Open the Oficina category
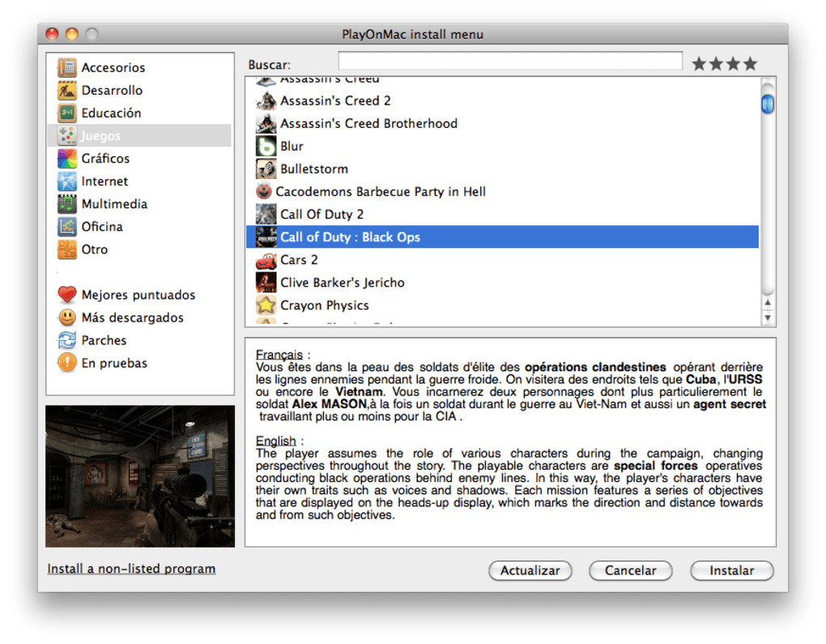The image size is (826, 644). (x=139, y=226)
